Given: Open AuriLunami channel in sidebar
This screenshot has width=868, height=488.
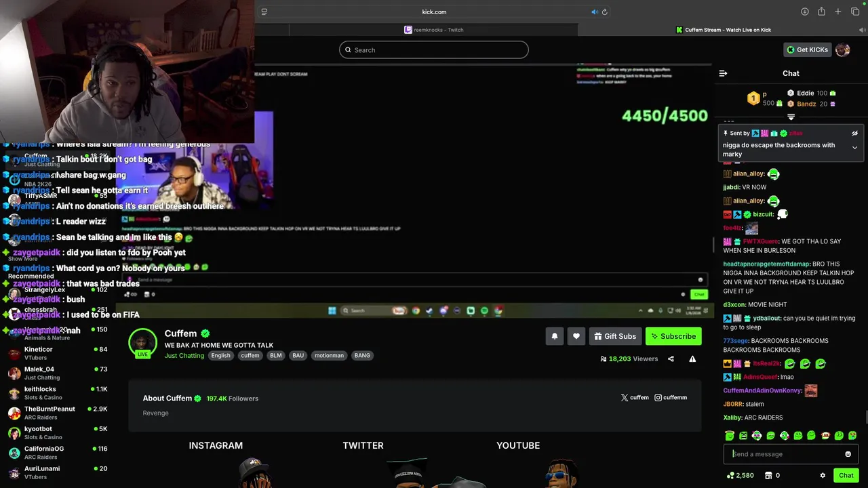Looking at the screenshot, I should (58, 472).
